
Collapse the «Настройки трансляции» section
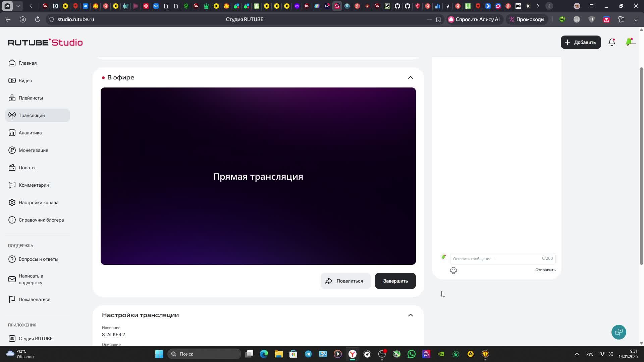(410, 315)
